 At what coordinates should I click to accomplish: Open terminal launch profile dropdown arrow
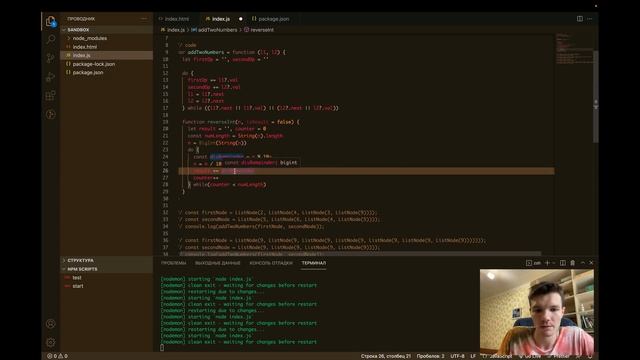click(553, 263)
